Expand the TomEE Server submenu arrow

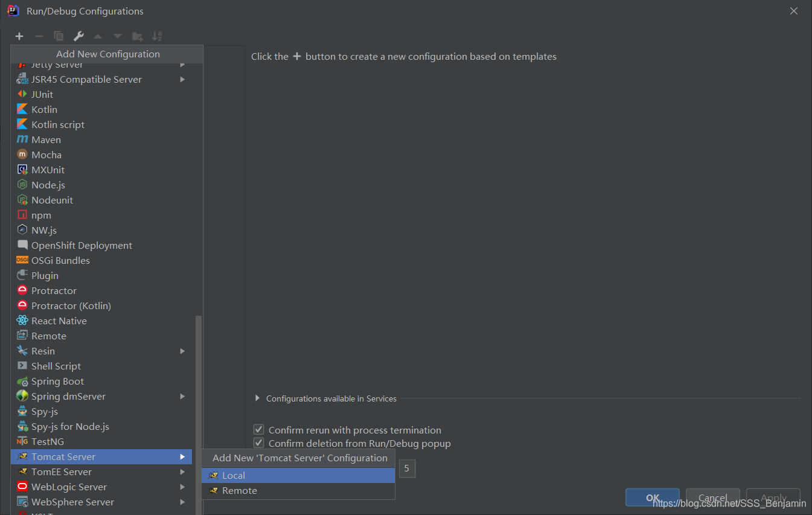(182, 472)
